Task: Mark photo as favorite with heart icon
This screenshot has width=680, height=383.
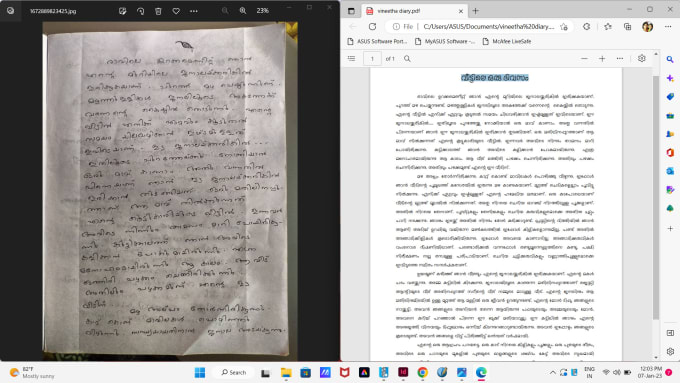Action: tap(176, 11)
